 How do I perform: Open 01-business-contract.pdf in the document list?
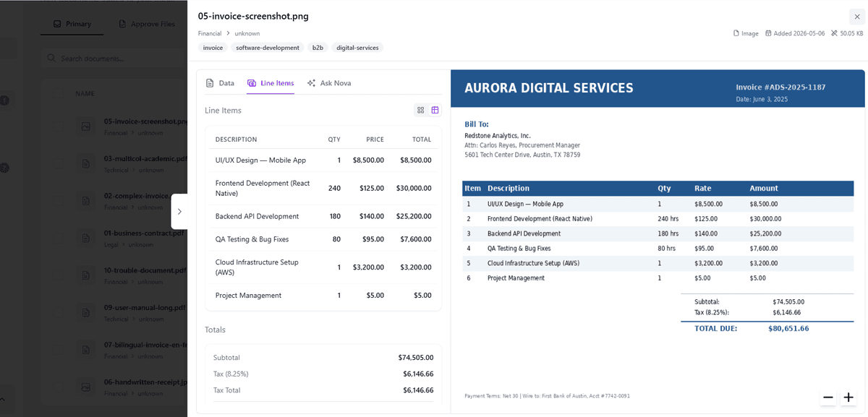(145, 233)
